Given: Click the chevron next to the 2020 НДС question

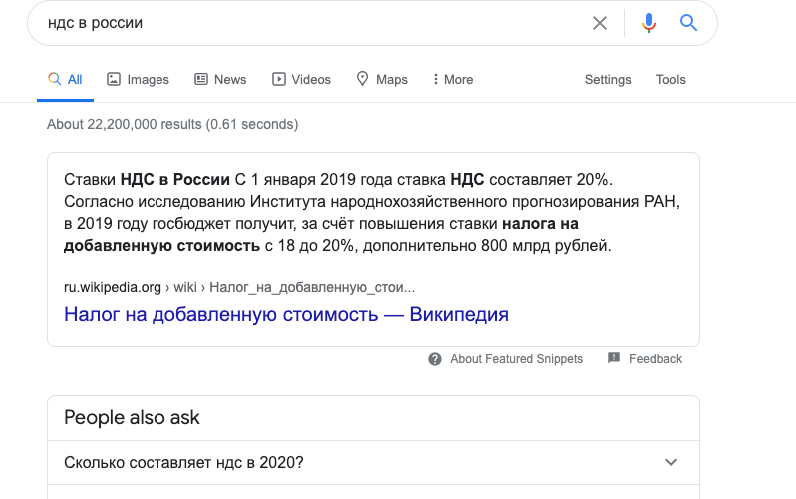Looking at the screenshot, I should (671, 462).
